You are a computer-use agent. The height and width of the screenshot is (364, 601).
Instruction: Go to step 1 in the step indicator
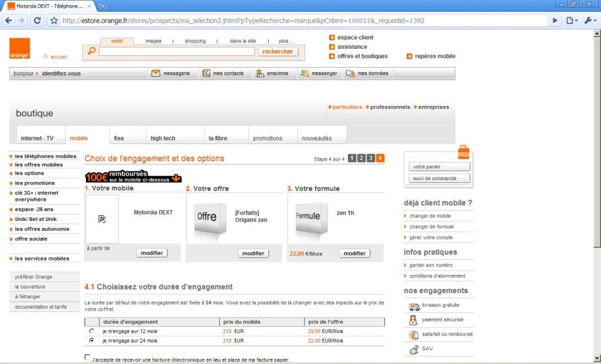(x=352, y=158)
